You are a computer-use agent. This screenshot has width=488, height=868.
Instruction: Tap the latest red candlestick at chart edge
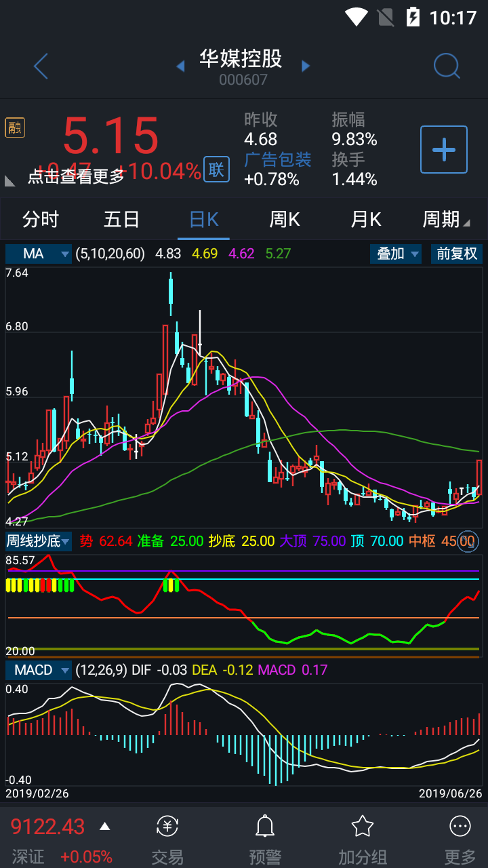click(479, 477)
